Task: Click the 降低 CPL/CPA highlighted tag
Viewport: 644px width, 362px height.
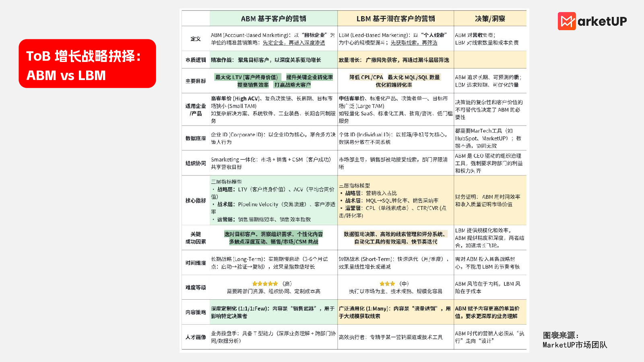Action: tap(366, 77)
